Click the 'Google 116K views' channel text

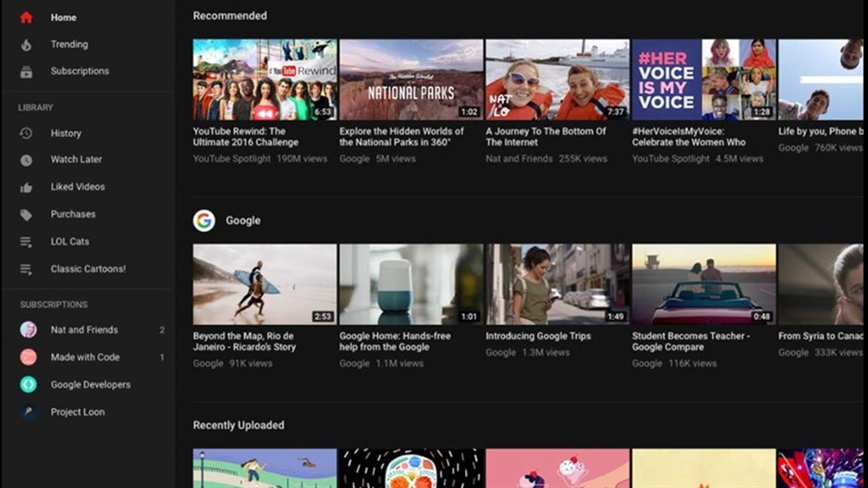[x=674, y=363]
